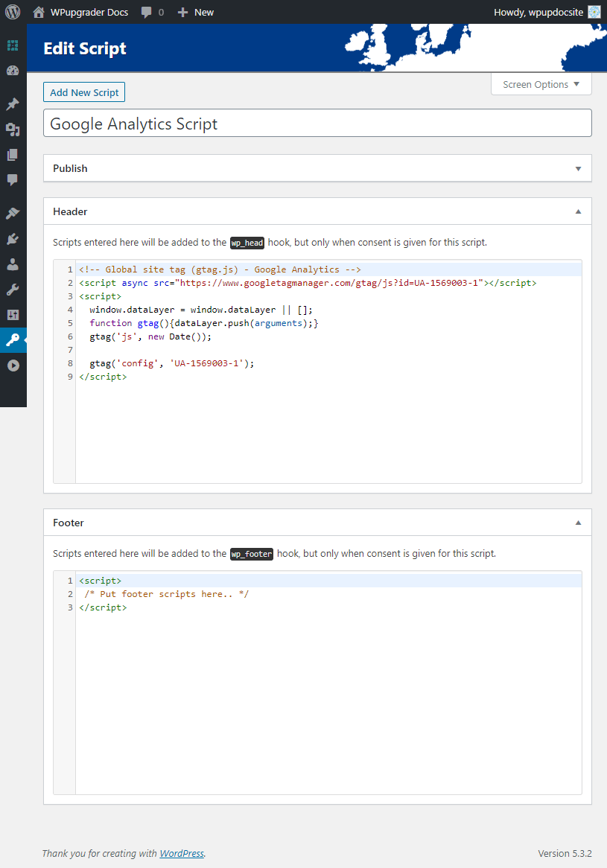The height and width of the screenshot is (868, 607).
Task: Click googletagmanager URL on header line 2
Action: click(x=331, y=283)
